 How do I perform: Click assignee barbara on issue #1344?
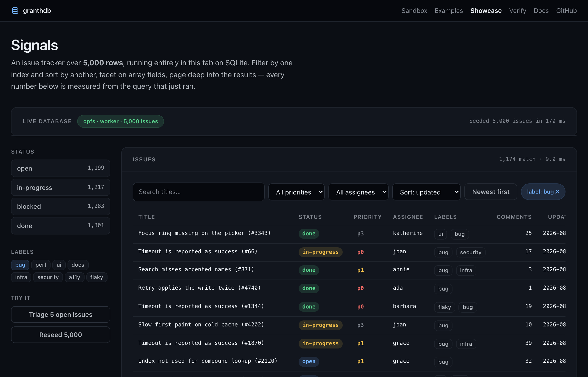tap(404, 306)
